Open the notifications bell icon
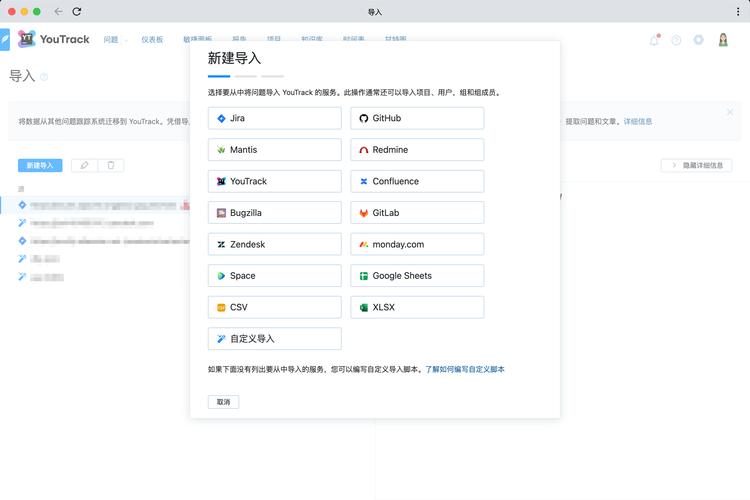The image size is (750, 500). (654, 40)
